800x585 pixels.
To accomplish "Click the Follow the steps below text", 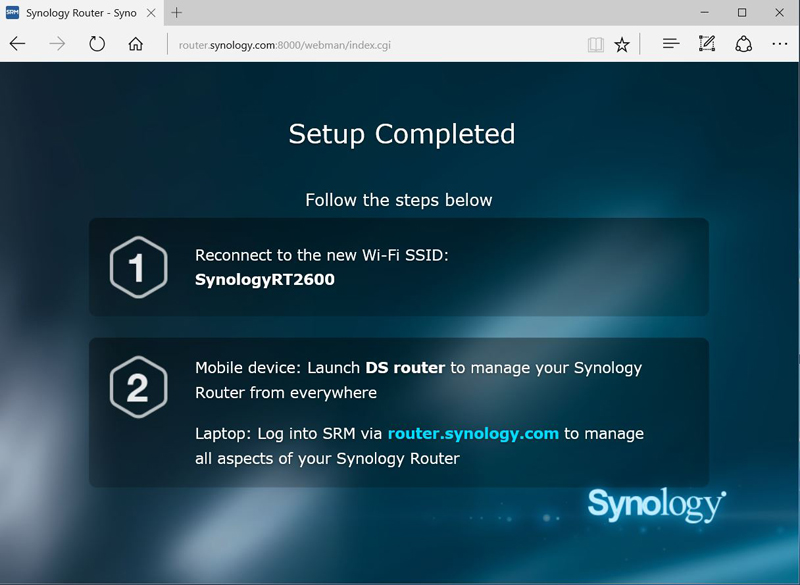I will [398, 200].
